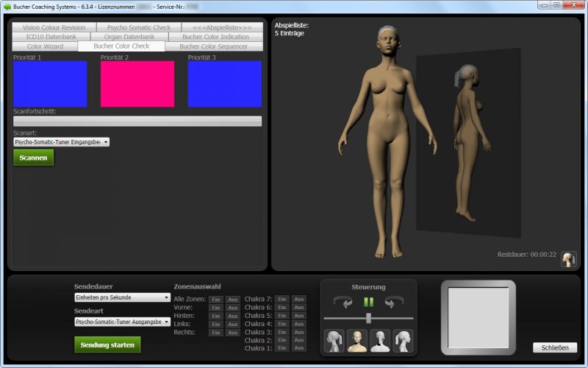Turn Chakra 2 Aus
Image resolution: width=588 pixels, height=368 pixels.
click(299, 340)
